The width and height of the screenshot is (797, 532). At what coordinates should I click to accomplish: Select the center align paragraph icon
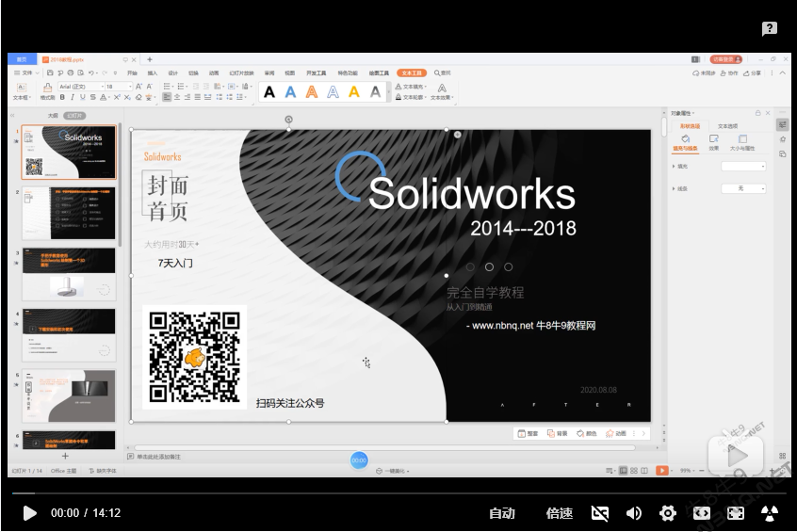[177, 97]
